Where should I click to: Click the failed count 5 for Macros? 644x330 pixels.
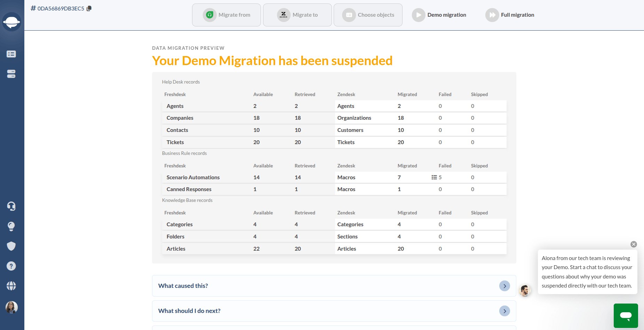tap(440, 177)
